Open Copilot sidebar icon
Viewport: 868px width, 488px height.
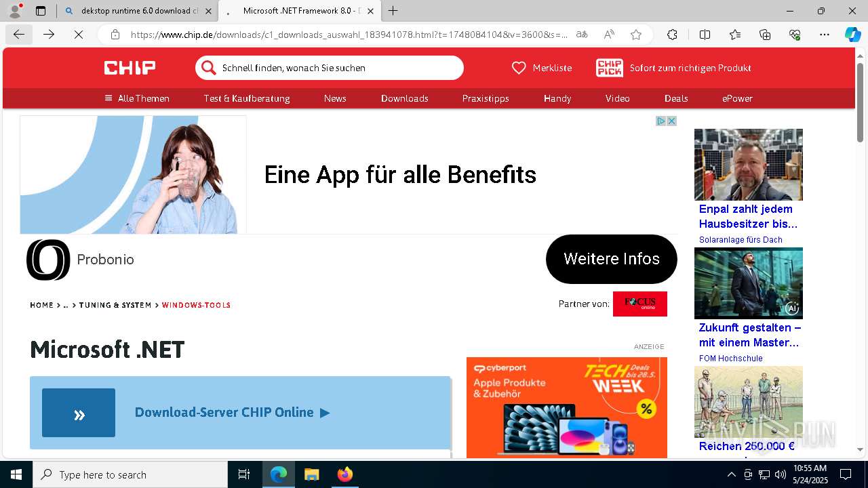click(852, 35)
